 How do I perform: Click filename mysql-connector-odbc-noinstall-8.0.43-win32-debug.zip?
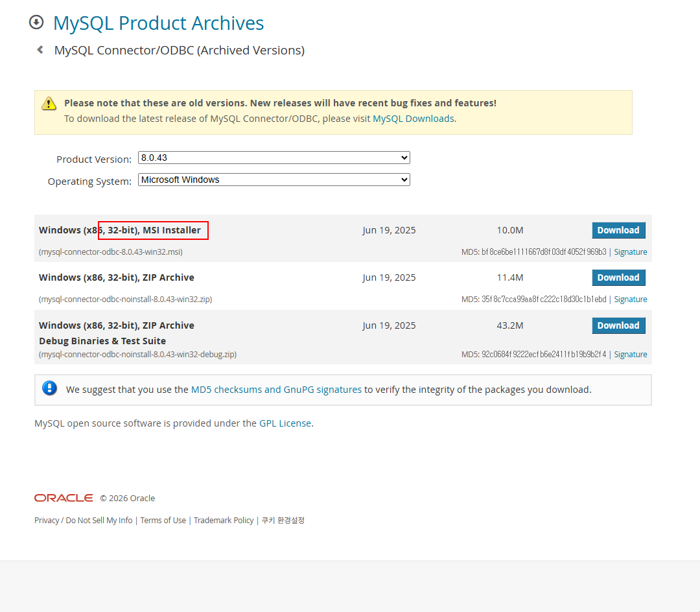click(x=138, y=354)
